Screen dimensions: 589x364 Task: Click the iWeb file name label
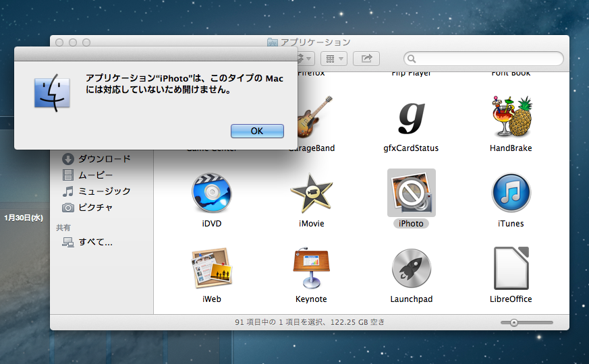click(211, 299)
